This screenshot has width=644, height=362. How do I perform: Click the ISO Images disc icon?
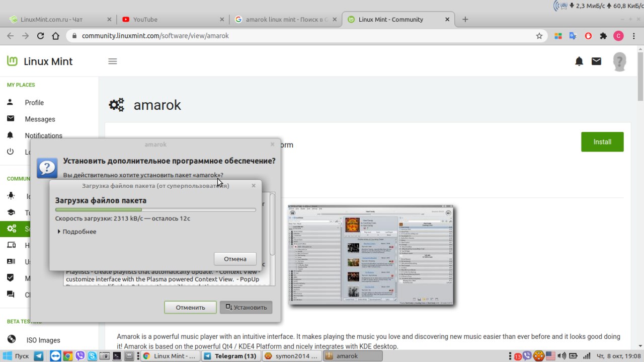pyautogui.click(x=11, y=339)
